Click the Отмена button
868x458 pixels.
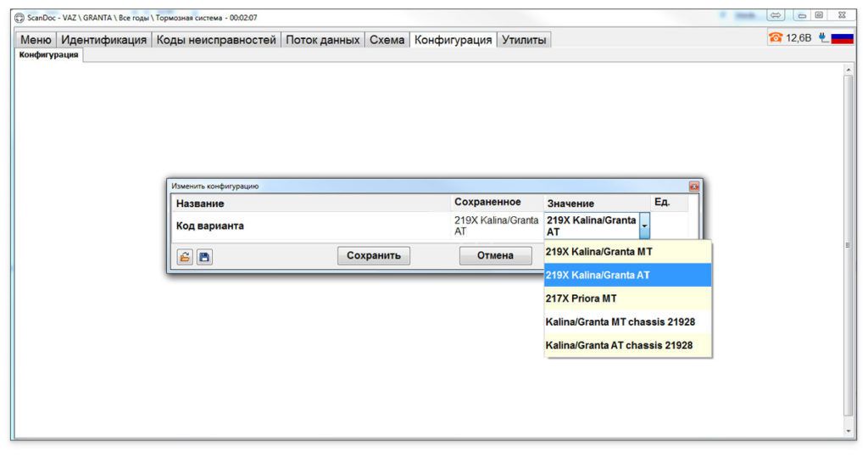(495, 255)
